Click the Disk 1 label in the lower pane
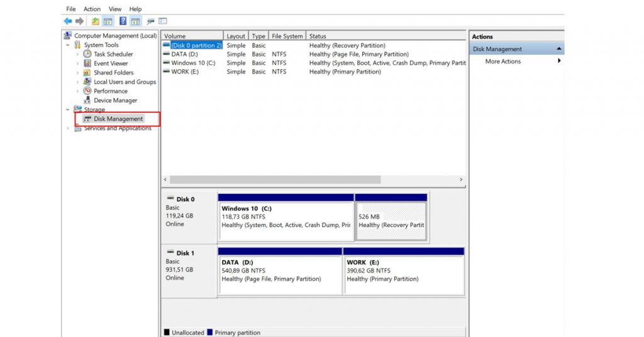Image resolution: width=644 pixels, height=337 pixels. point(186,253)
